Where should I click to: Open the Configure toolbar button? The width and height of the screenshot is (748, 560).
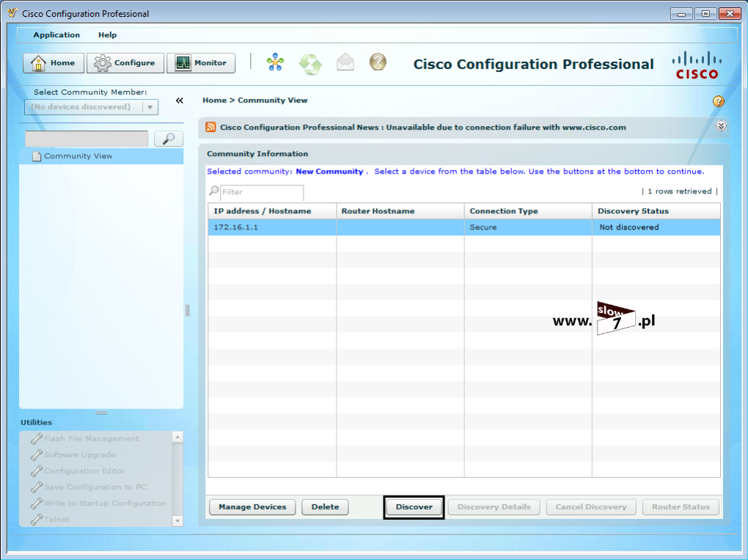click(125, 63)
